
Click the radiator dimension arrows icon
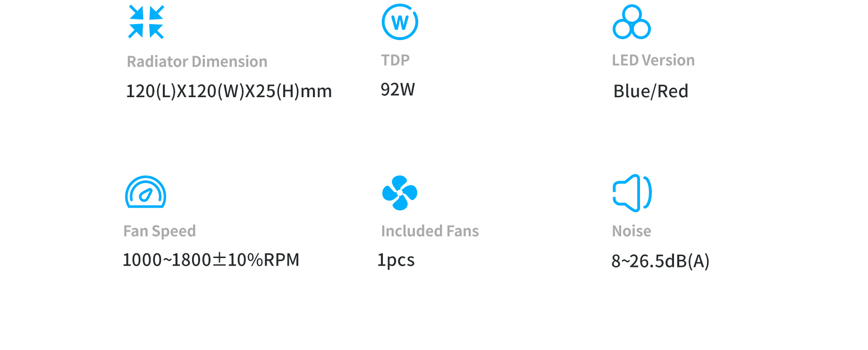coord(146,22)
